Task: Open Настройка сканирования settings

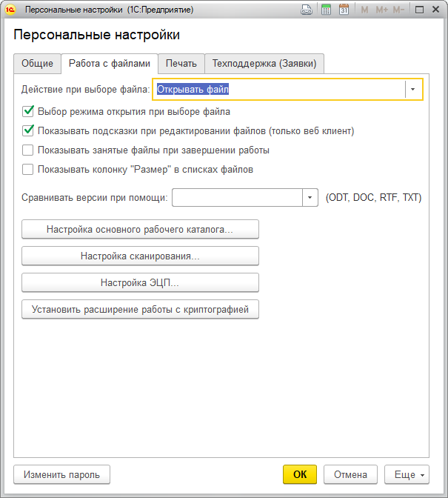Action: click(x=140, y=256)
